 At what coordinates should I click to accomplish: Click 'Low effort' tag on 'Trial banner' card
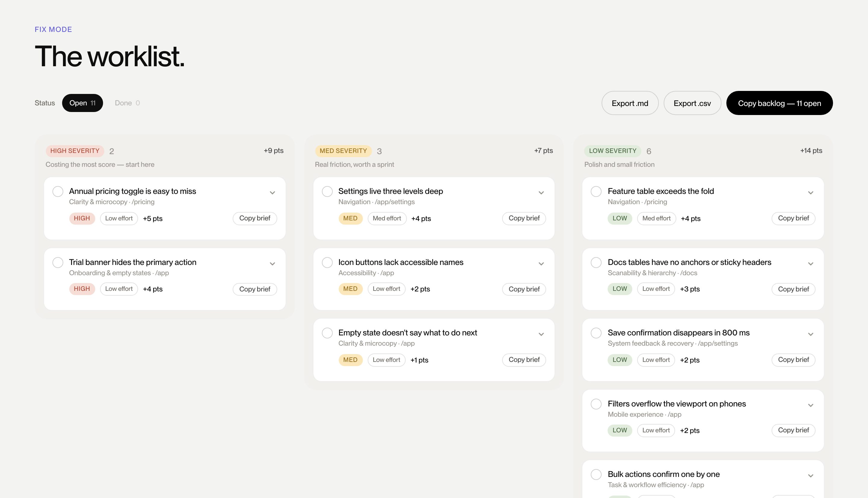point(119,289)
